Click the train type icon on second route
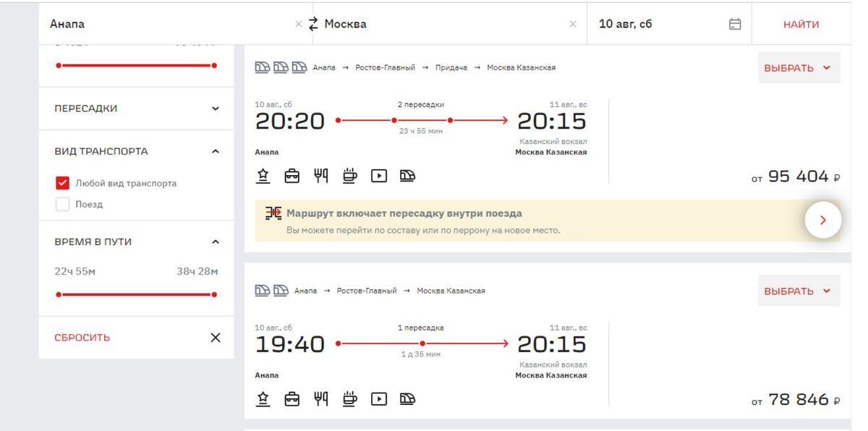The width and height of the screenshot is (868, 431). click(408, 398)
